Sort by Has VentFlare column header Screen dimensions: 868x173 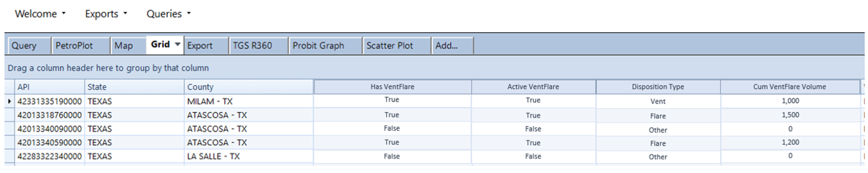(x=393, y=87)
